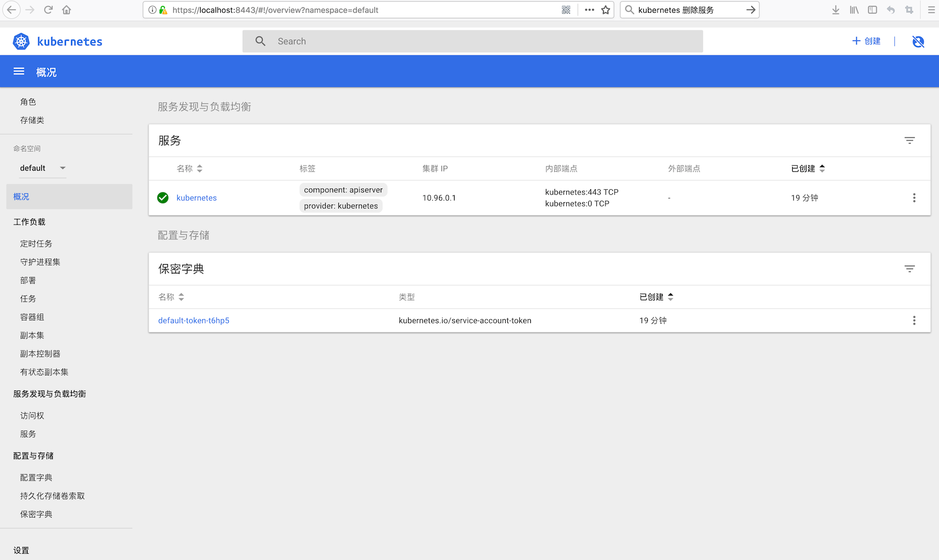Click the Kubernetes helm logo icon

(x=21, y=41)
